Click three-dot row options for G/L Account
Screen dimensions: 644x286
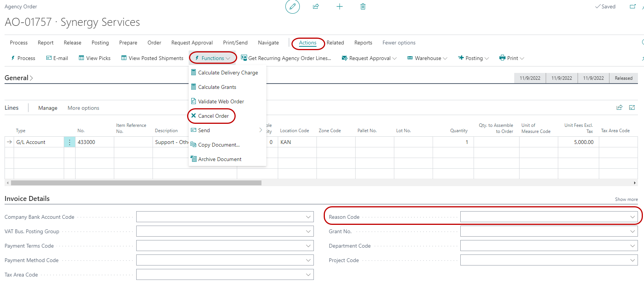tap(69, 142)
